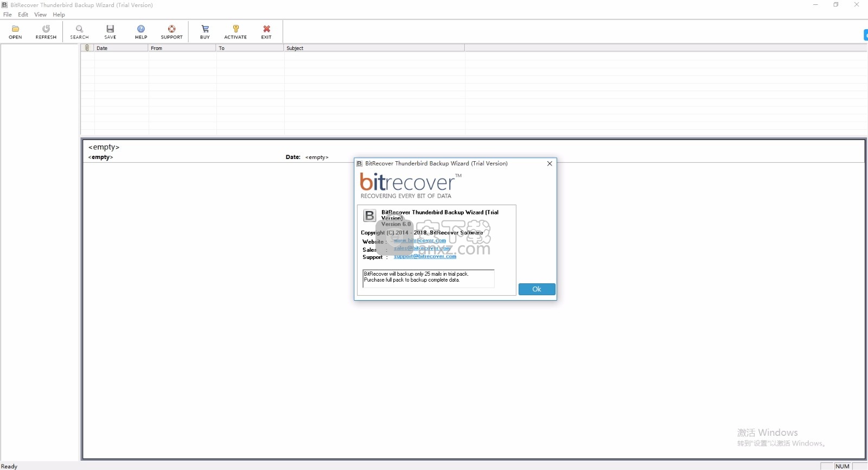Click the sales@bitrecover.com email link

coord(422,249)
